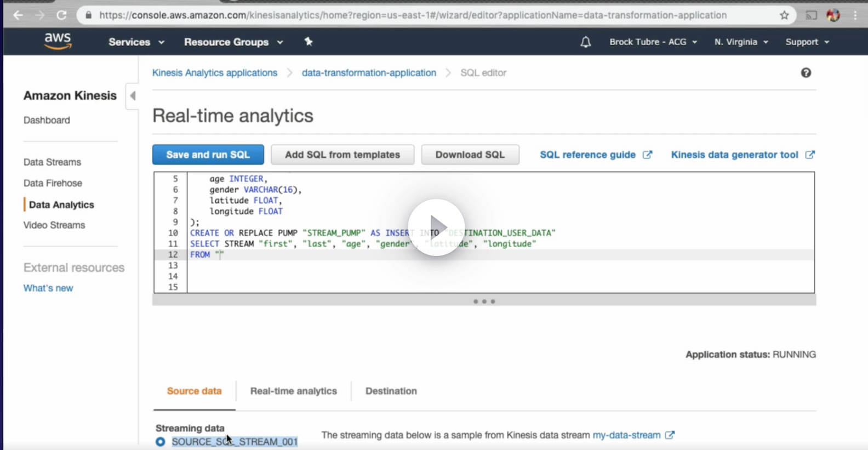Place cursor on SQL line 12 FROM clause
The height and width of the screenshot is (450, 868).
tap(207, 255)
